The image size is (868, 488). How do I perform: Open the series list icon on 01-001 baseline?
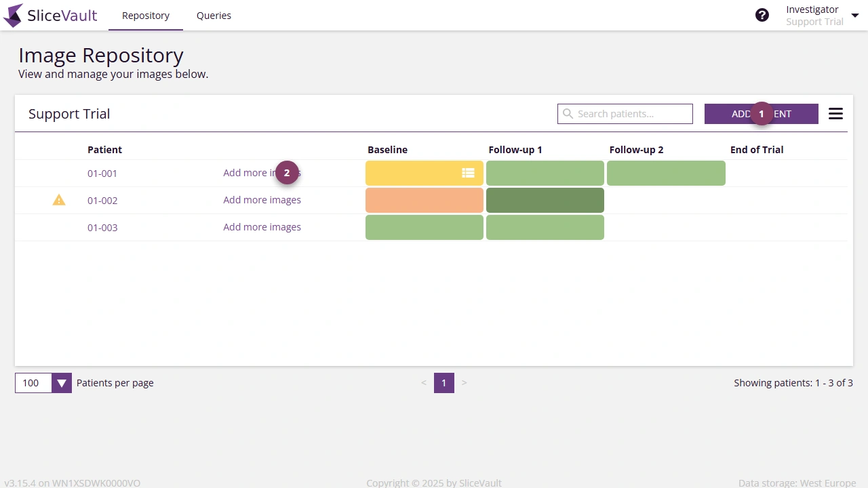(468, 173)
